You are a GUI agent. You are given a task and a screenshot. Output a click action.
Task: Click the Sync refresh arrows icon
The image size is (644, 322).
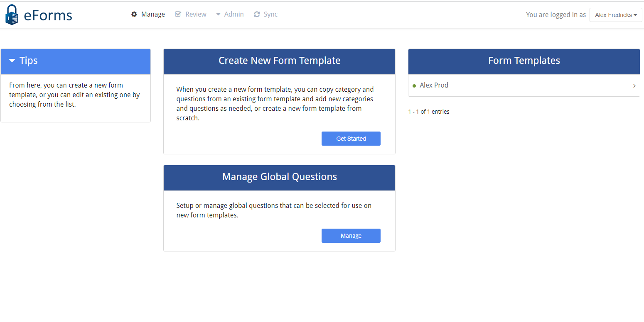click(x=257, y=15)
